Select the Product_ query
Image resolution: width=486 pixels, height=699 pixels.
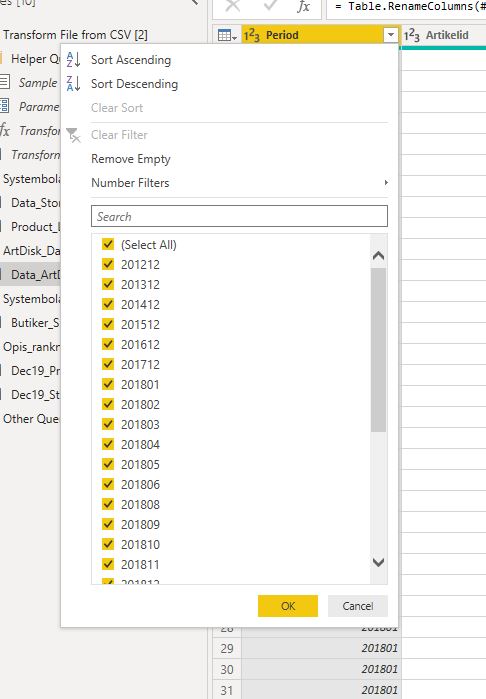click(x=35, y=226)
